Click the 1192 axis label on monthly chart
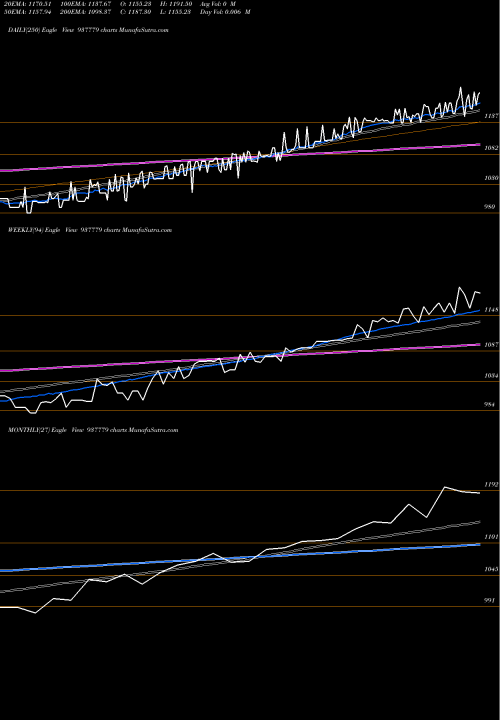 (x=491, y=485)
